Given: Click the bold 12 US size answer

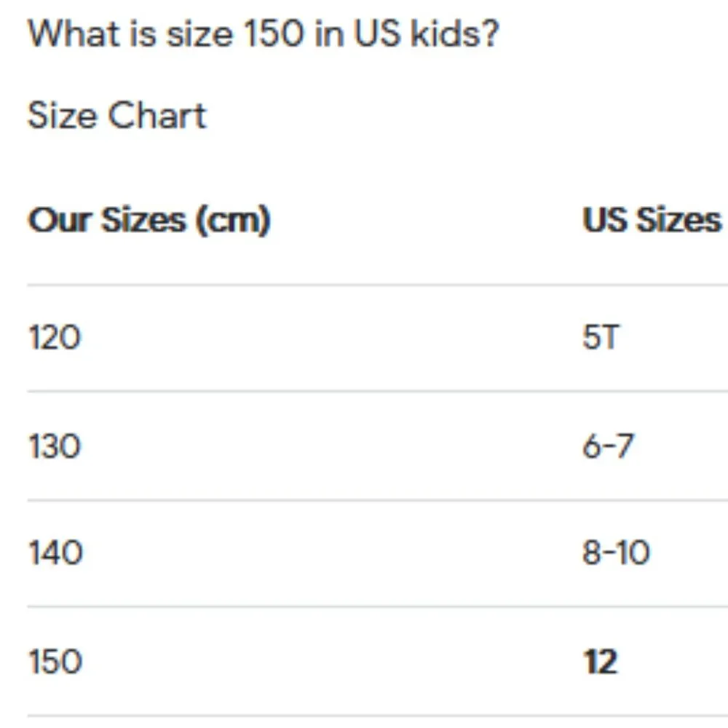Looking at the screenshot, I should (601, 662).
